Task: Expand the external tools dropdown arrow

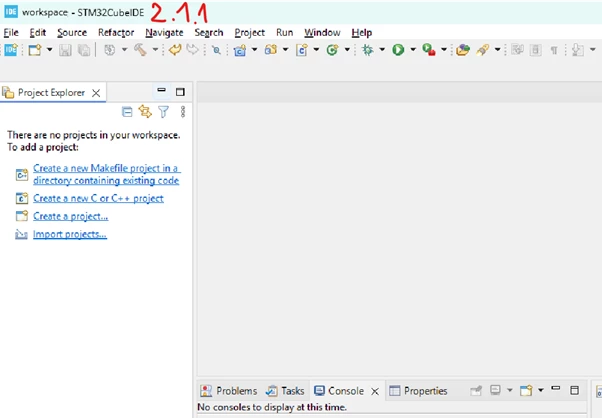Action: point(444,50)
